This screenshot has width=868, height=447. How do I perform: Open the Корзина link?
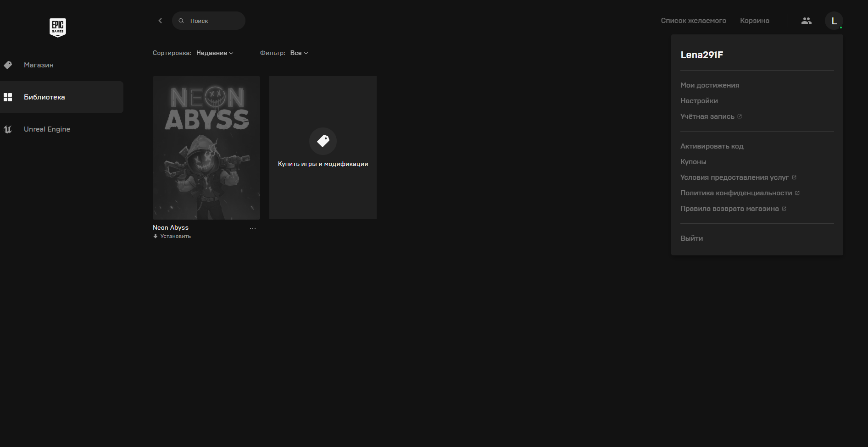point(754,21)
